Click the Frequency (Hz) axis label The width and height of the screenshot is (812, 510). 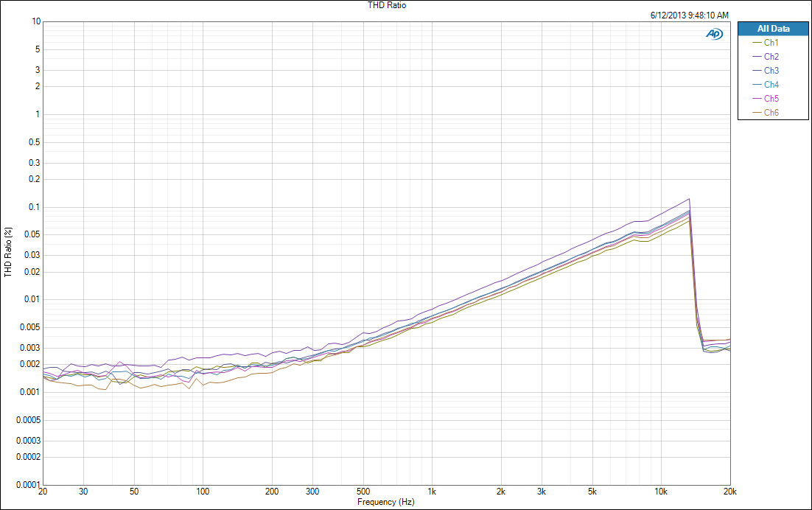tap(386, 502)
